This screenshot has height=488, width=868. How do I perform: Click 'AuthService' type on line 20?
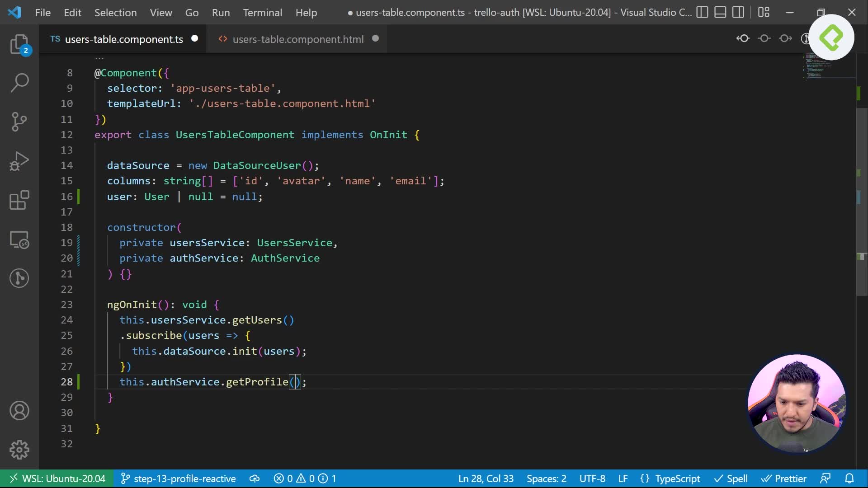click(x=285, y=258)
